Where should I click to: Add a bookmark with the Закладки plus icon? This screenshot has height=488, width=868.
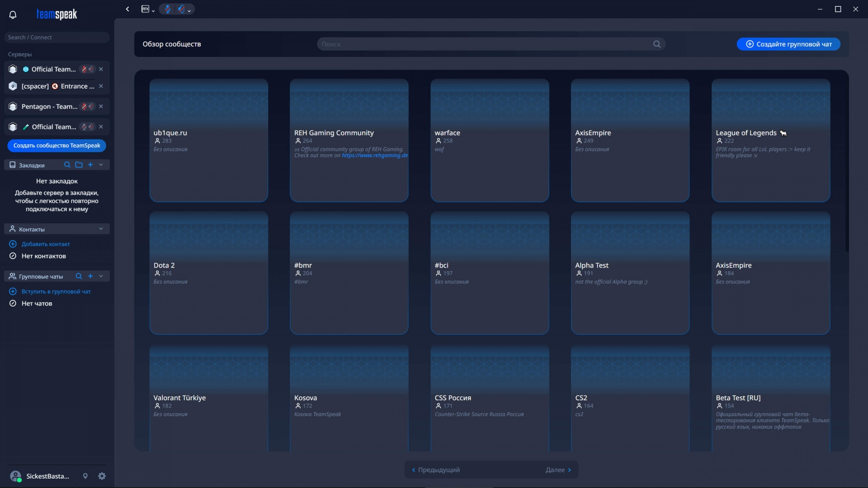pyautogui.click(x=90, y=165)
